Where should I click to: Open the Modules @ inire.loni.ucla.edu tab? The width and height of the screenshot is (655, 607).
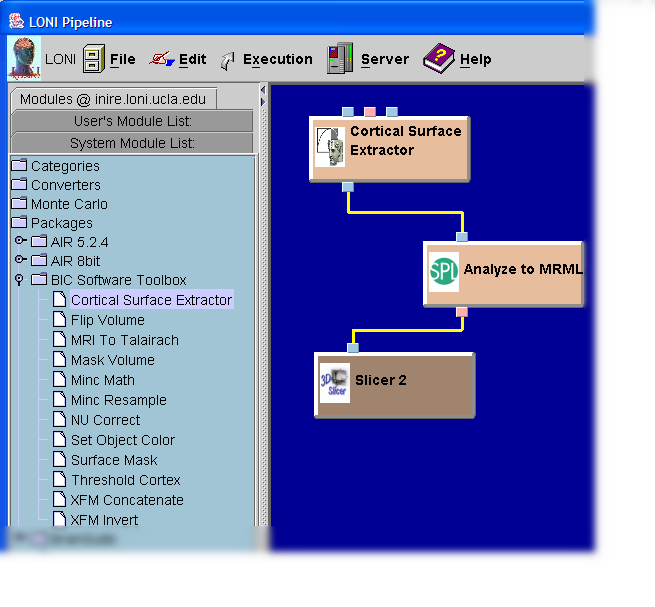(x=113, y=99)
